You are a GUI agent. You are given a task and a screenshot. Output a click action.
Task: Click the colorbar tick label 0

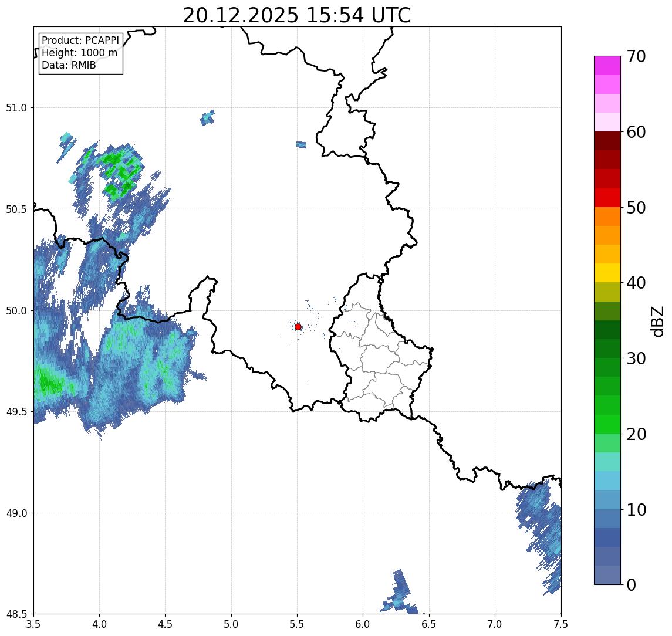(x=632, y=584)
